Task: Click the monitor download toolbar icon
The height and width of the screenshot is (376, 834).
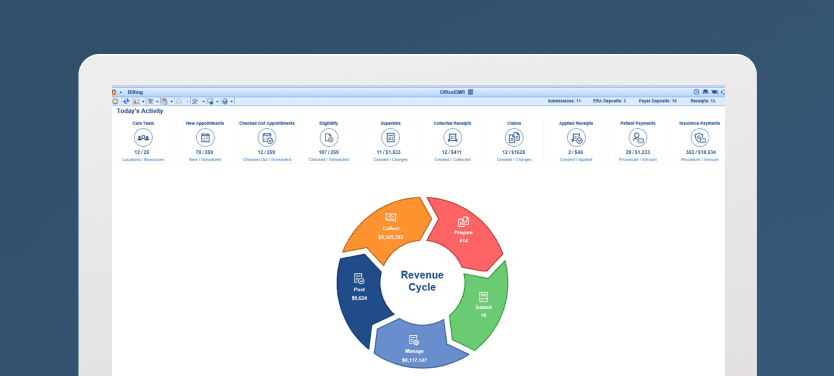Action: click(211, 101)
